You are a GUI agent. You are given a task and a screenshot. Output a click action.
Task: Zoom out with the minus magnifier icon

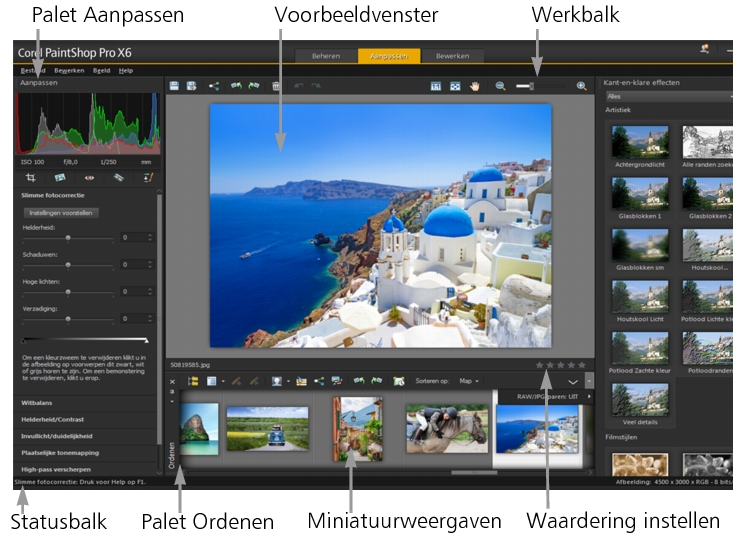click(500, 87)
